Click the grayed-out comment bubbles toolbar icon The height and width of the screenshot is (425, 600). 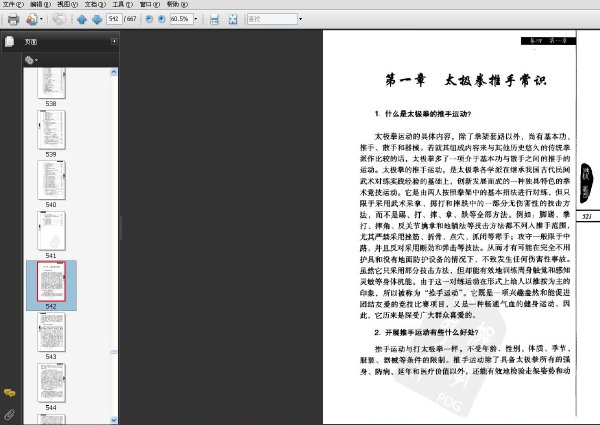pos(59,19)
